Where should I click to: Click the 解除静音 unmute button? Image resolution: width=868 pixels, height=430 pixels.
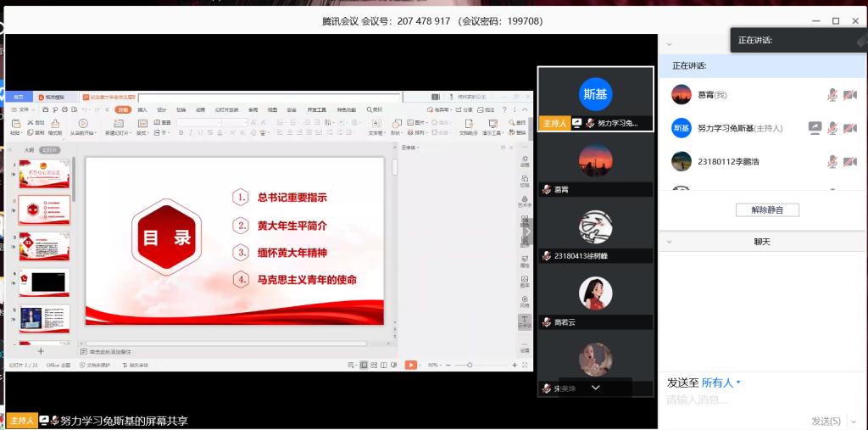pos(766,209)
